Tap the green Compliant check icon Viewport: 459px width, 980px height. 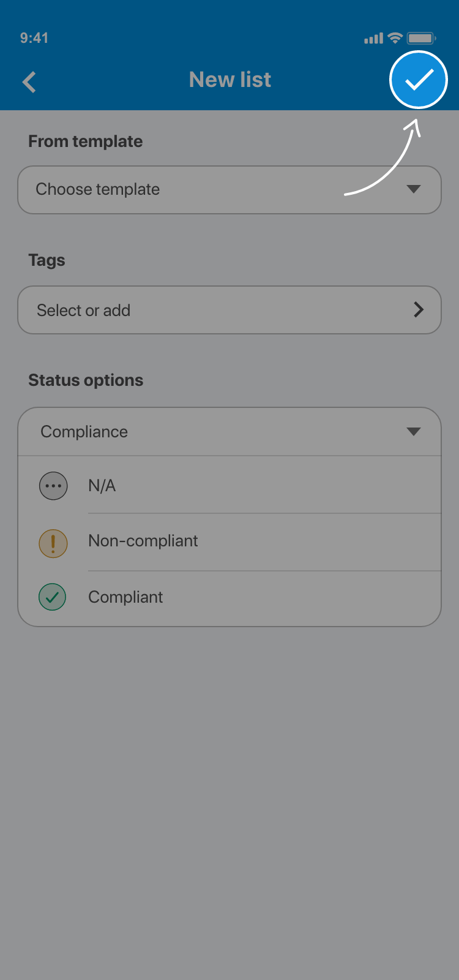pyautogui.click(x=53, y=597)
